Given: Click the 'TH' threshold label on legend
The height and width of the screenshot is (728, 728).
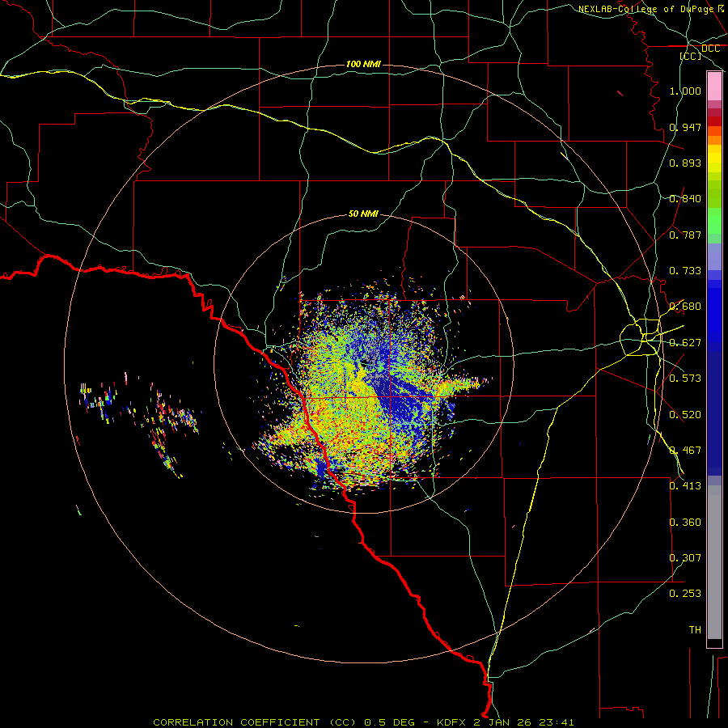Looking at the screenshot, I should click(x=695, y=630).
